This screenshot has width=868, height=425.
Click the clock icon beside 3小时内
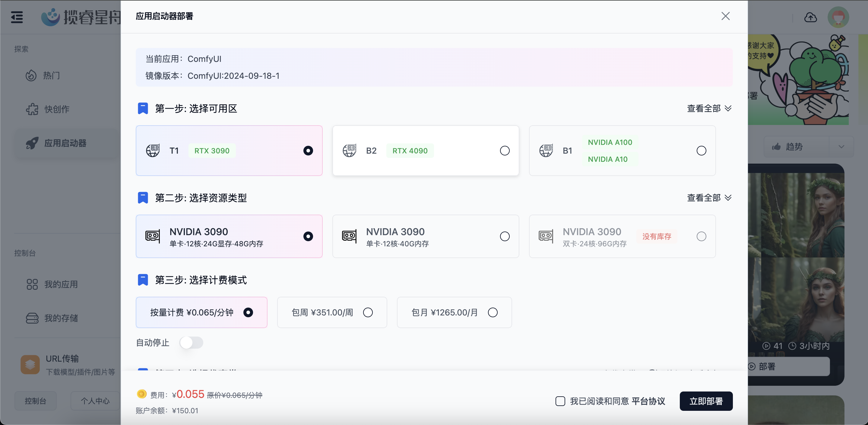click(792, 346)
